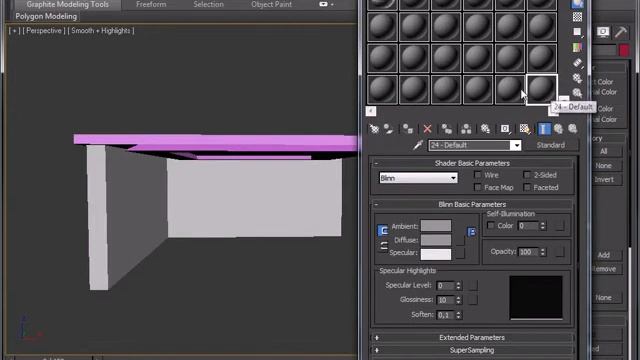Screen dimensions: 640x360
Task: Click None button below All
Action: pyautogui.click(x=604, y=166)
